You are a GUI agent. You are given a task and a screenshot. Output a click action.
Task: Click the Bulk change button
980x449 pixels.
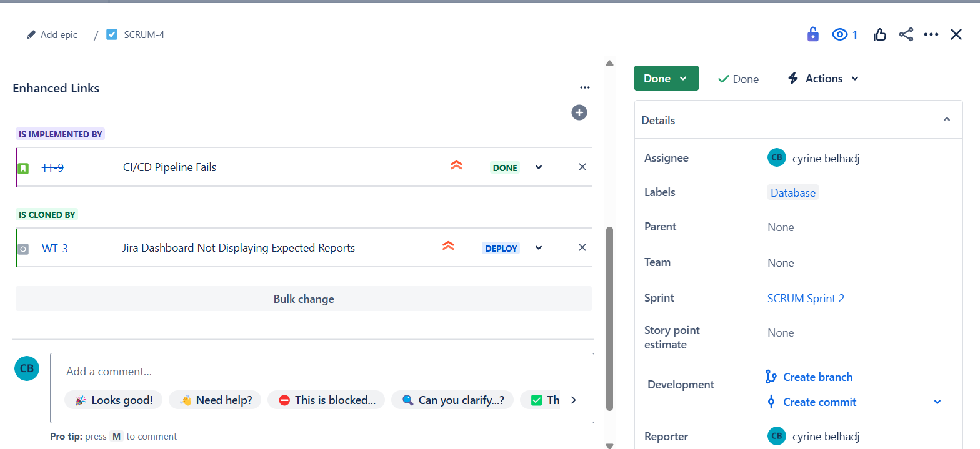(x=304, y=299)
